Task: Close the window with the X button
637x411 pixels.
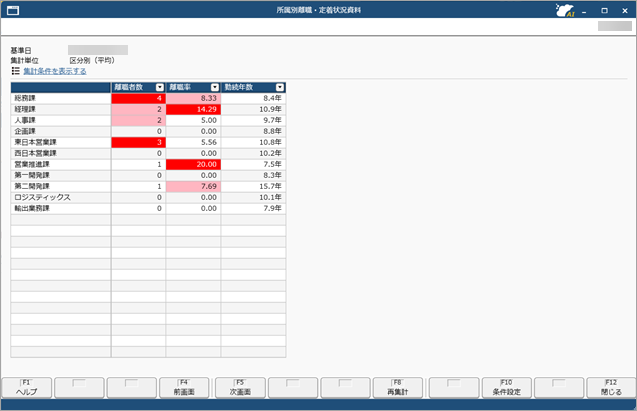Action: (x=625, y=11)
